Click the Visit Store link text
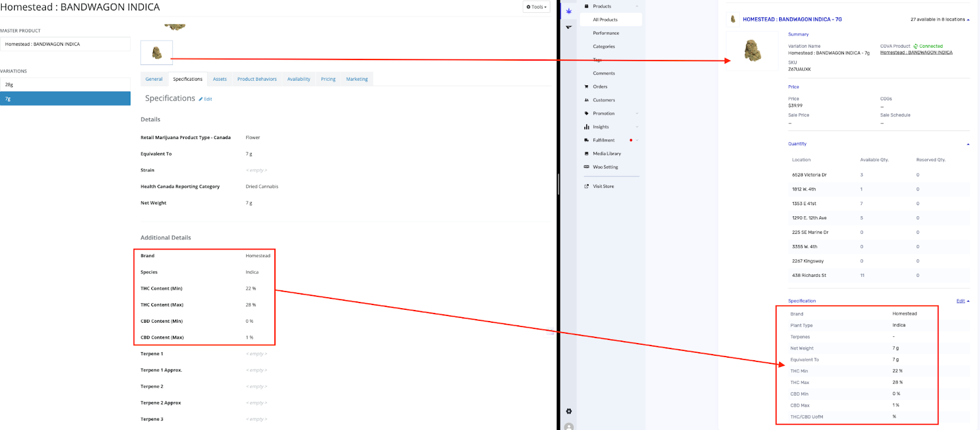Image resolution: width=980 pixels, height=430 pixels. click(x=603, y=186)
